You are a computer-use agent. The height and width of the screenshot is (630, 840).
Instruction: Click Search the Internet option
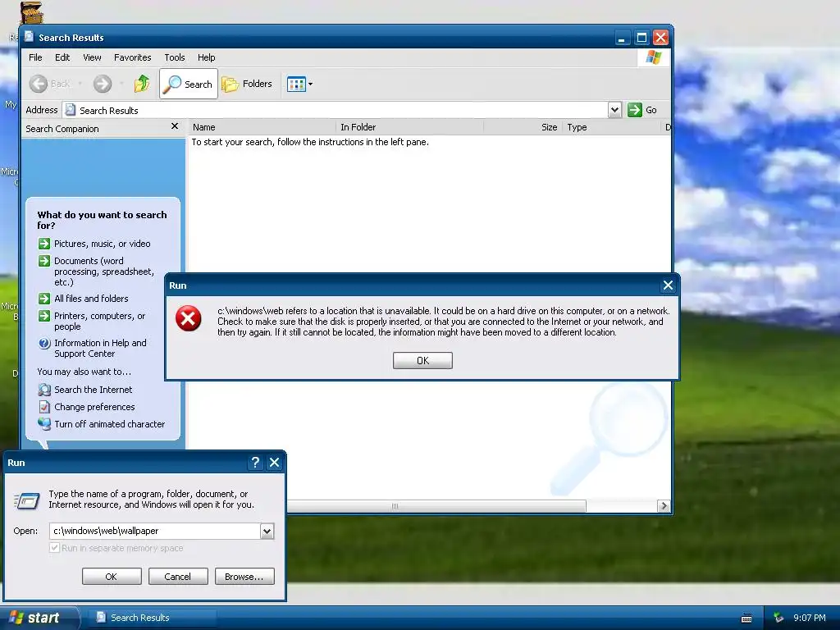click(93, 390)
